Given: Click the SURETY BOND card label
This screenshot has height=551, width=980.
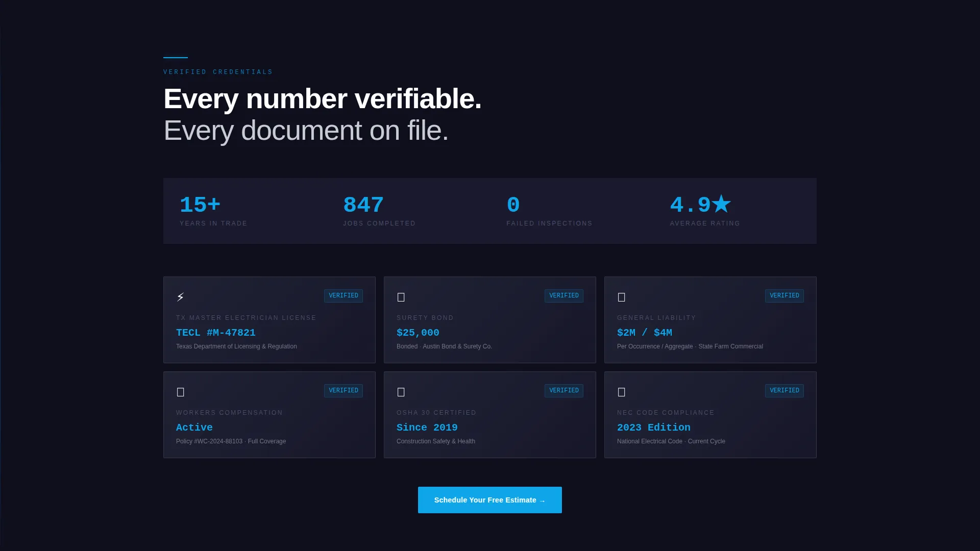Looking at the screenshot, I should click(x=425, y=318).
